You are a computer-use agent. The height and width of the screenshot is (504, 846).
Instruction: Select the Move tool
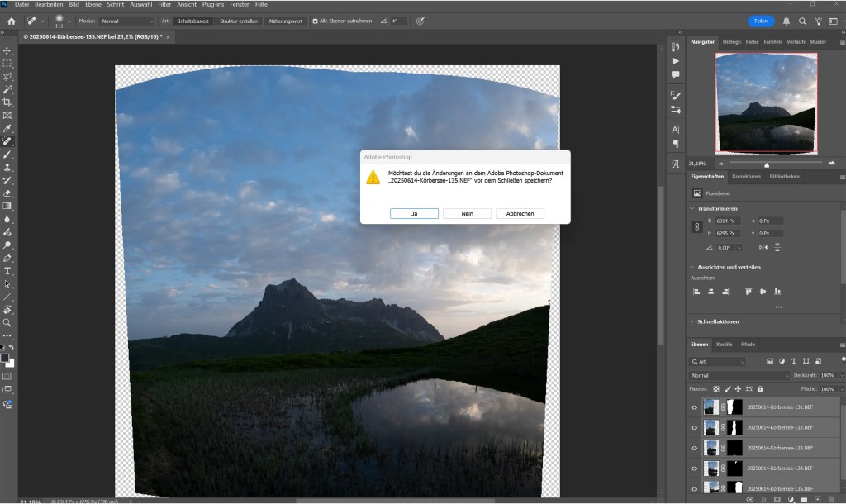(7, 50)
